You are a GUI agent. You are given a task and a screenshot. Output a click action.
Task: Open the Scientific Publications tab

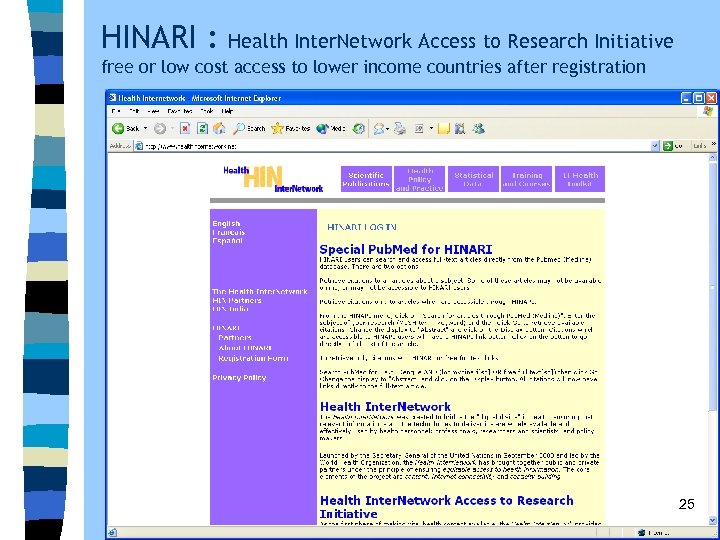pos(366,179)
